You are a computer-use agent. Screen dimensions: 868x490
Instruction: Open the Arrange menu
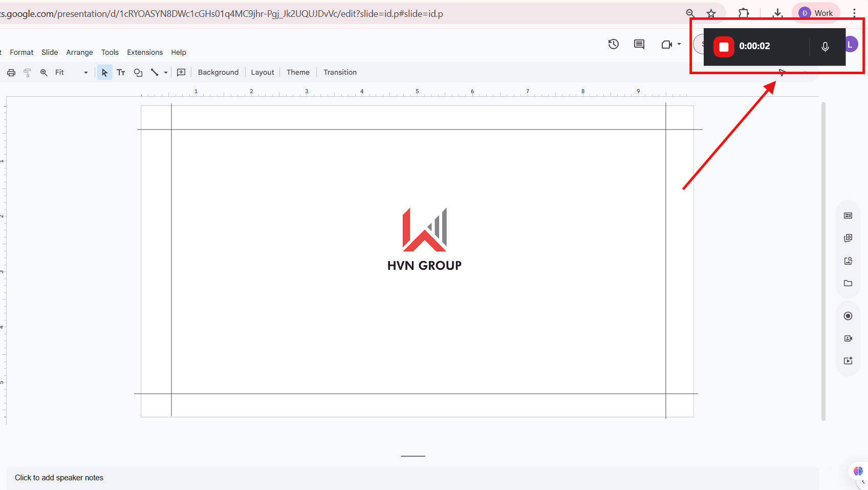tap(79, 52)
